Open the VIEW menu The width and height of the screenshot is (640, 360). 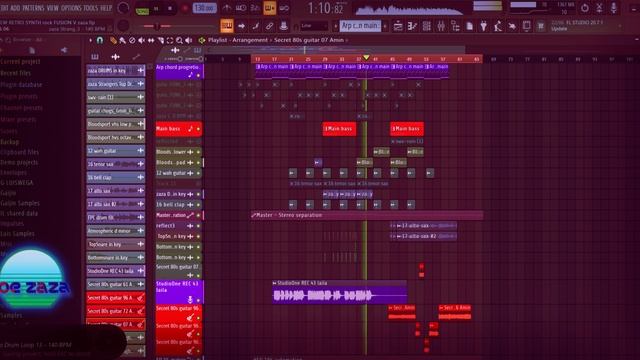pos(53,8)
